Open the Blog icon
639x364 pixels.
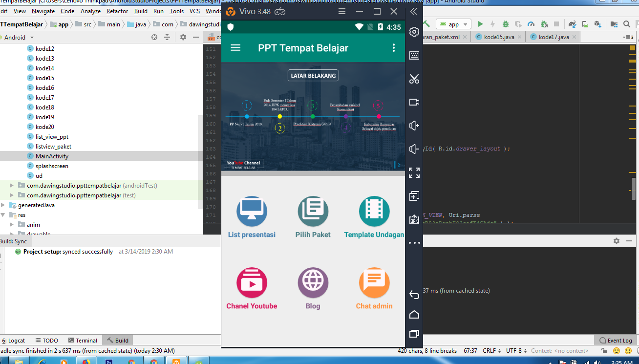(313, 282)
